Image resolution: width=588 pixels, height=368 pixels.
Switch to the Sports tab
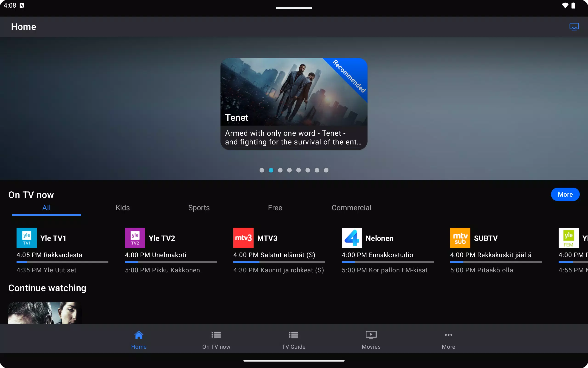point(199,208)
